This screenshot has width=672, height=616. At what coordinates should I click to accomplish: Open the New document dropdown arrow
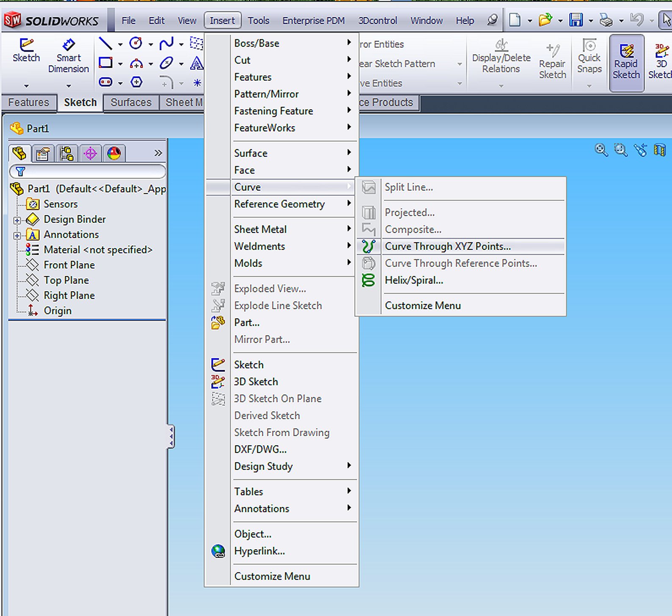[529, 21]
